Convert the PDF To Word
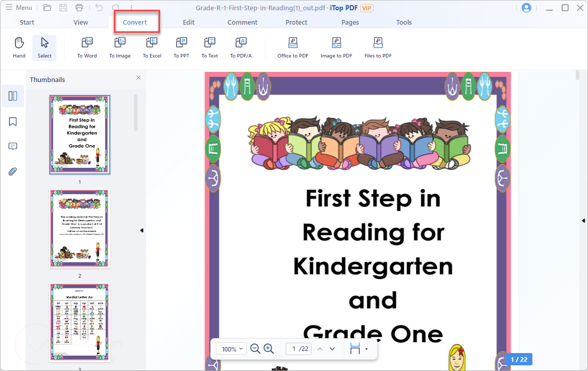The width and height of the screenshot is (588, 371). tap(87, 48)
